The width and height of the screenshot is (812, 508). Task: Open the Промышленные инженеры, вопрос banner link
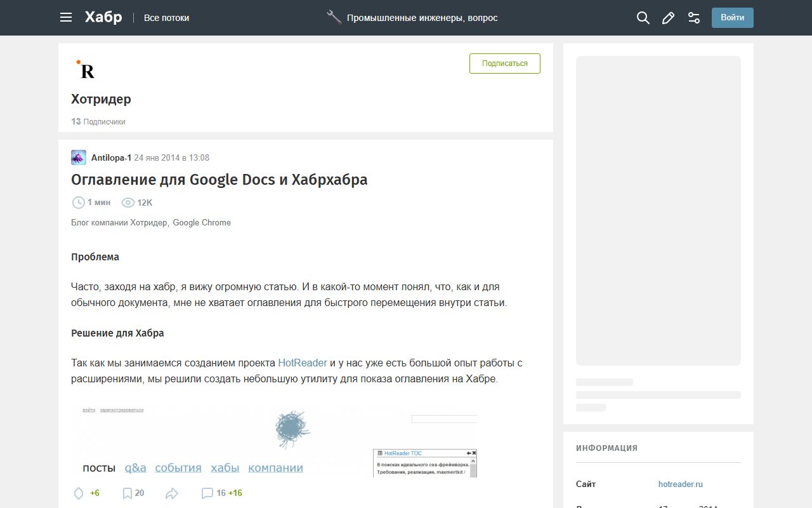(422, 18)
